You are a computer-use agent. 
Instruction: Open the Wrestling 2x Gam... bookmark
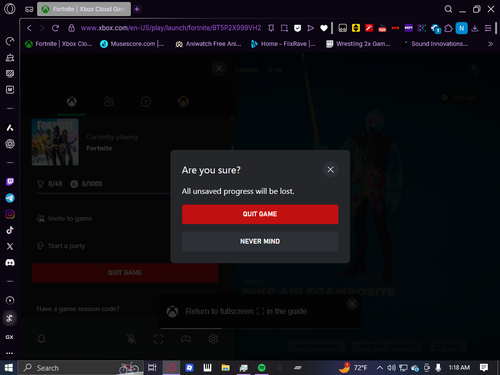tap(358, 44)
